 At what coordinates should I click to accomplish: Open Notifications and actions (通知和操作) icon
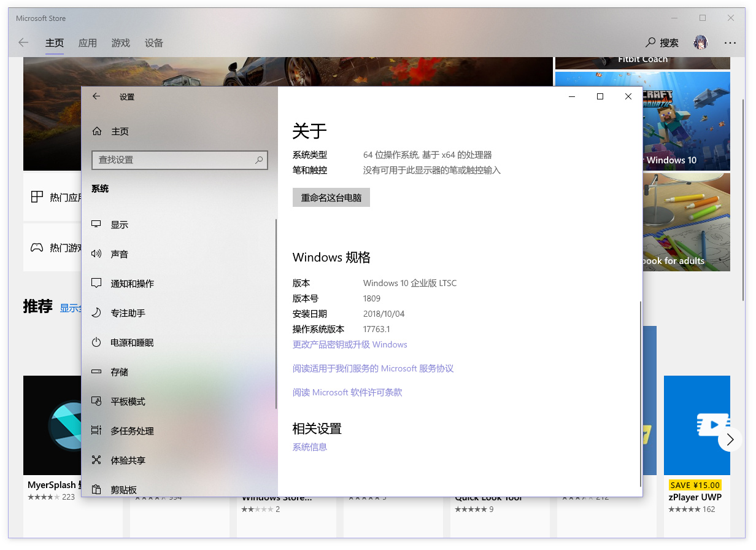pyautogui.click(x=96, y=284)
